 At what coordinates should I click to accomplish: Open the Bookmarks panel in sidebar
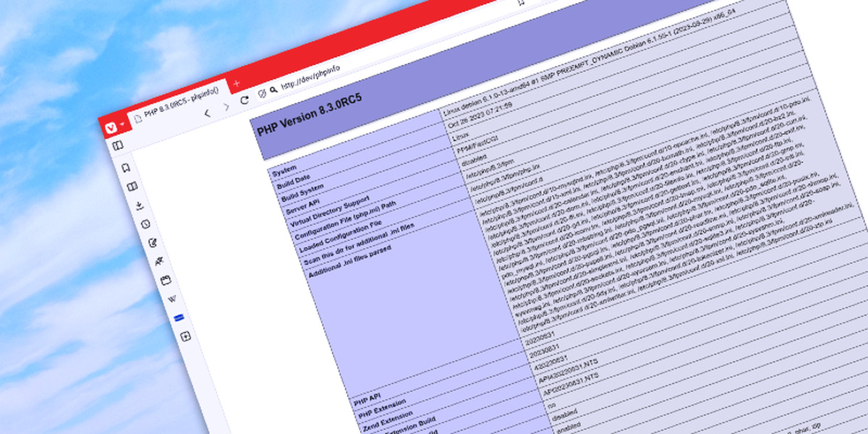(125, 168)
